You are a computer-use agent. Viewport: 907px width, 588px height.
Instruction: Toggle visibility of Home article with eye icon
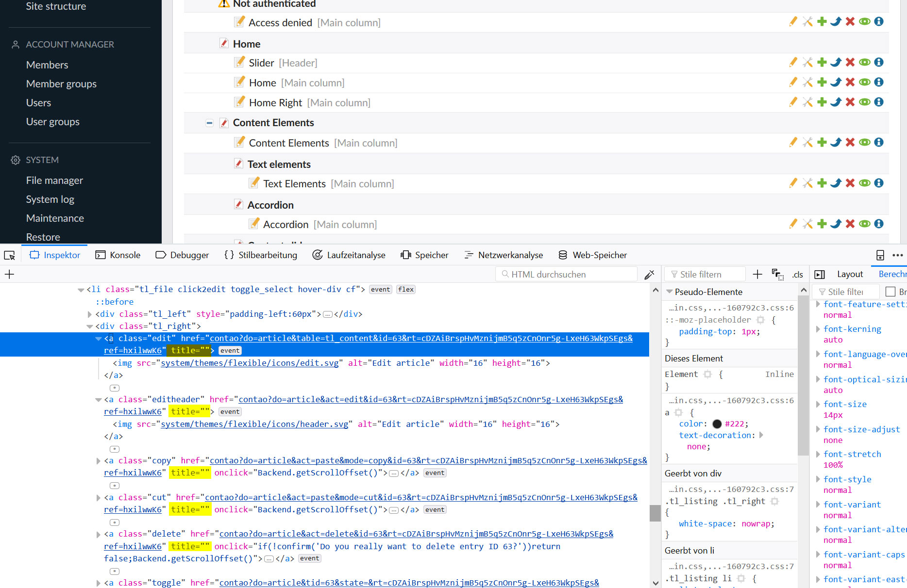864,82
